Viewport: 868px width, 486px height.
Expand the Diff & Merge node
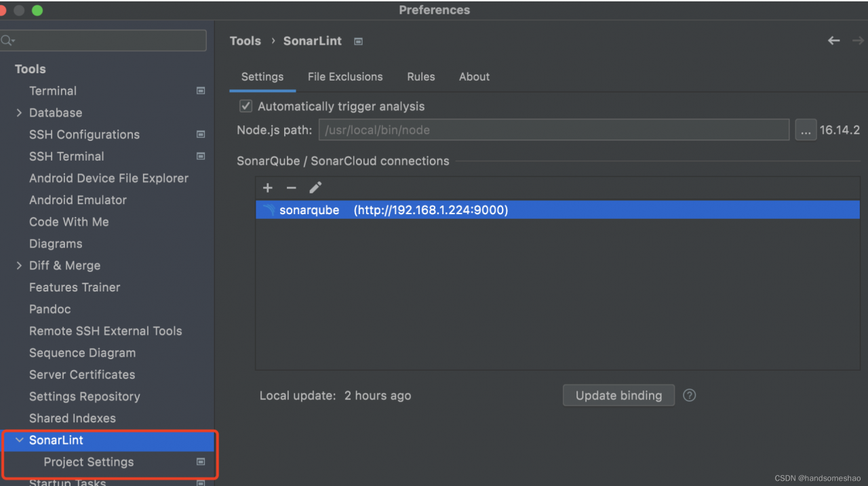click(19, 266)
